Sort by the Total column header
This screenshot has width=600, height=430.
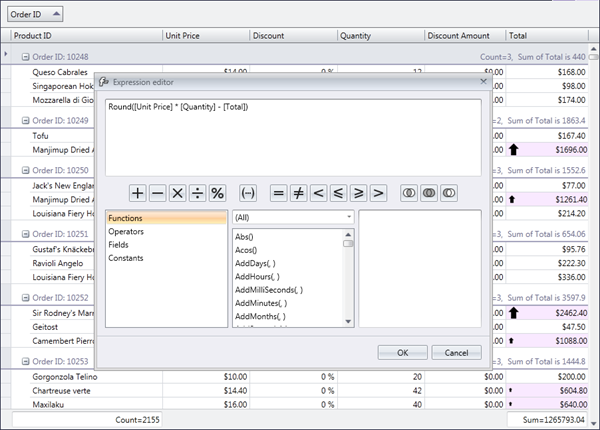[x=547, y=36]
